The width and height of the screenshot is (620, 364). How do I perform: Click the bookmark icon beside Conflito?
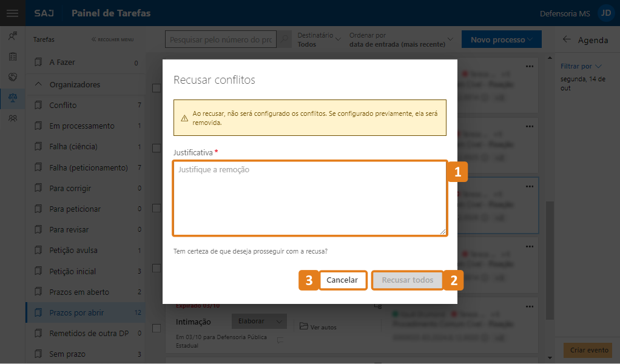click(38, 105)
